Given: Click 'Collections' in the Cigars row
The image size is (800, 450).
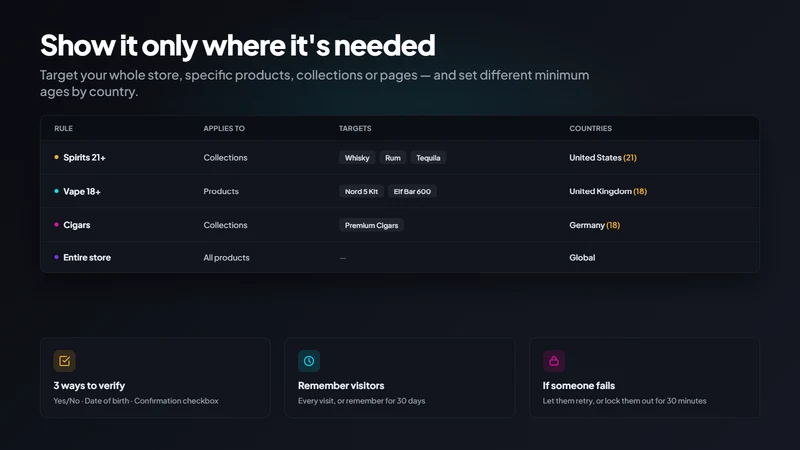Looking at the screenshot, I should (x=225, y=225).
